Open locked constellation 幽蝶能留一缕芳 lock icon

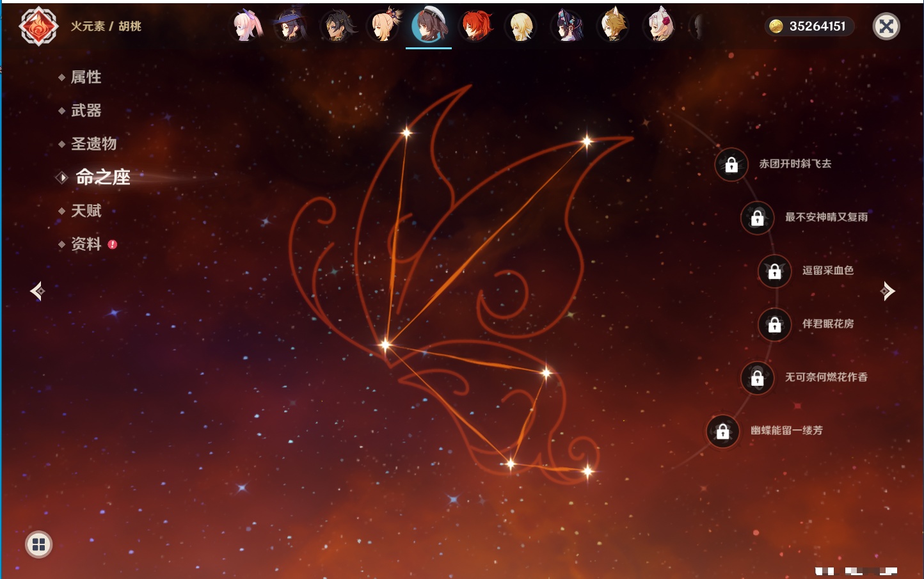[x=723, y=431]
